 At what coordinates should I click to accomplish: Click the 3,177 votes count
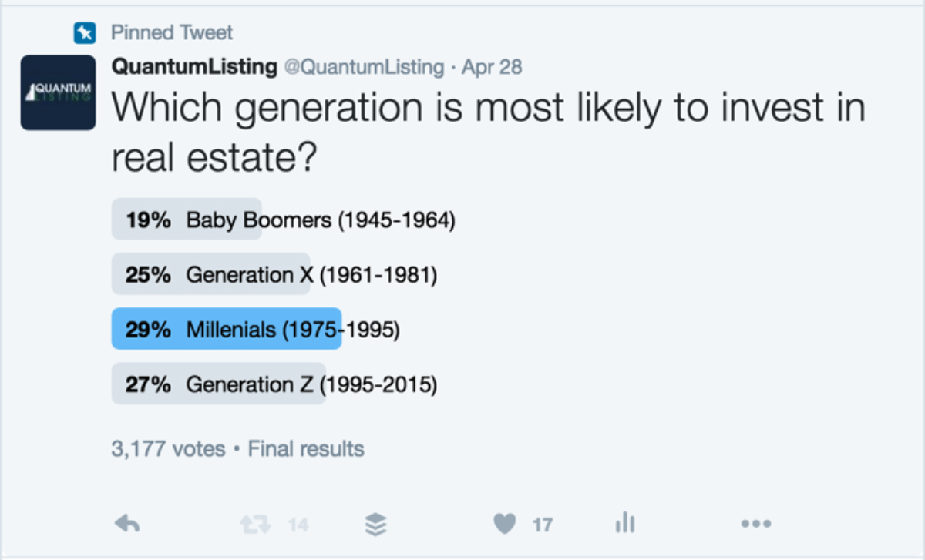click(x=168, y=448)
